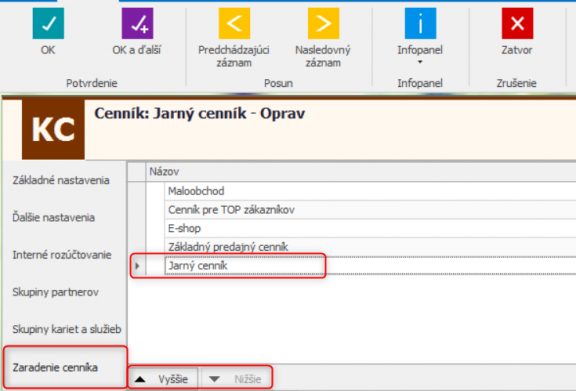The width and height of the screenshot is (576, 391).
Task: Open the Ďalšie nastavenia section
Action: click(x=54, y=217)
